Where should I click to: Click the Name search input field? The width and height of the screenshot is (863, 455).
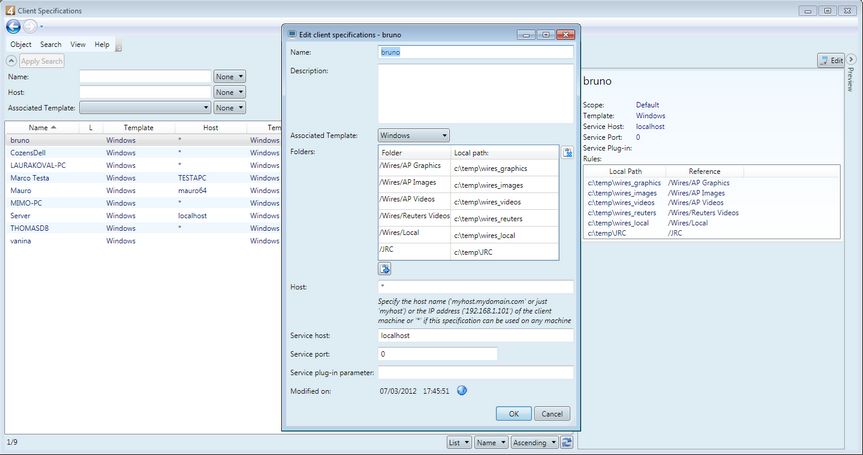(x=145, y=77)
